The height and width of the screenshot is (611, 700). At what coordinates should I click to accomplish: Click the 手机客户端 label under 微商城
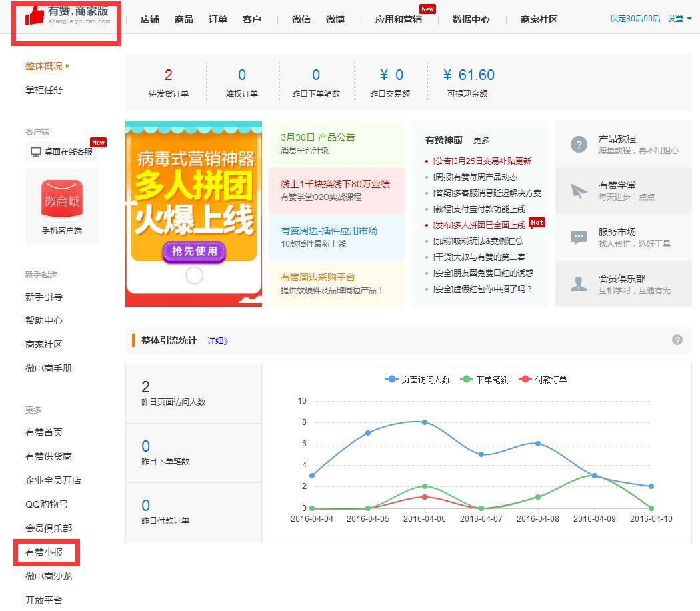point(62,231)
